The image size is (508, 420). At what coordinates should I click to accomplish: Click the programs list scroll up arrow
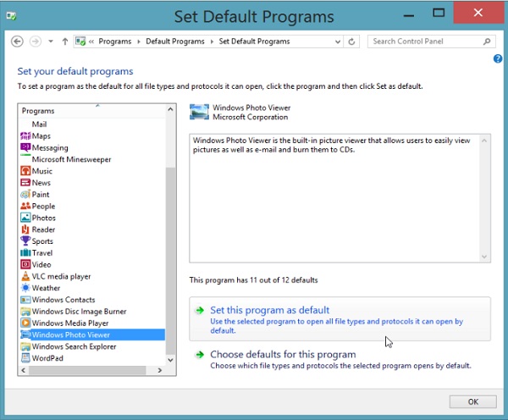click(x=170, y=109)
